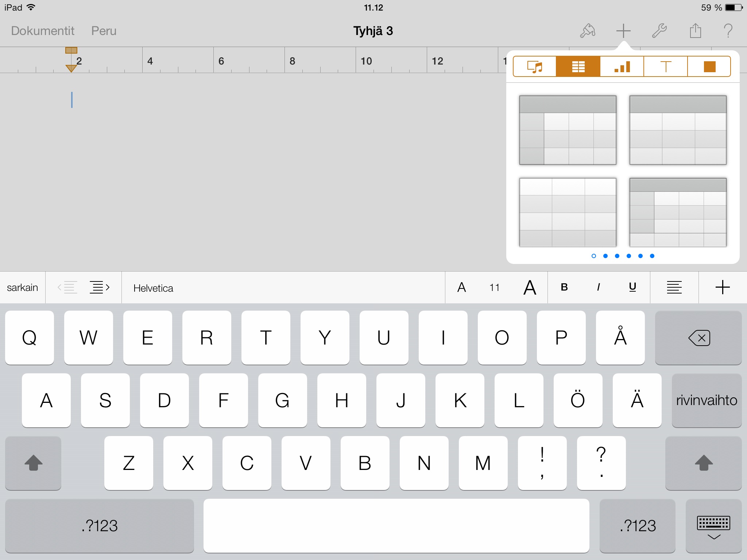Select second table style page dot
The height and width of the screenshot is (560, 747).
tap(605, 256)
